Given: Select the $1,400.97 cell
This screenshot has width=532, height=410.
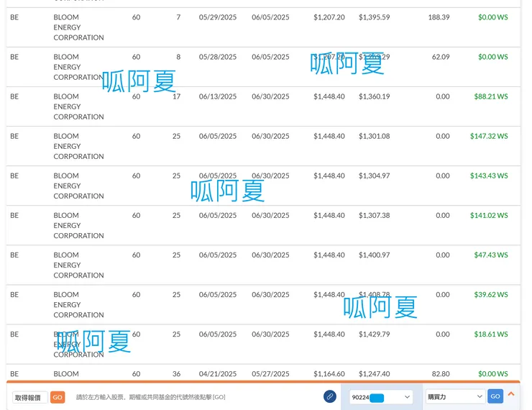Looking at the screenshot, I should click(375, 255).
